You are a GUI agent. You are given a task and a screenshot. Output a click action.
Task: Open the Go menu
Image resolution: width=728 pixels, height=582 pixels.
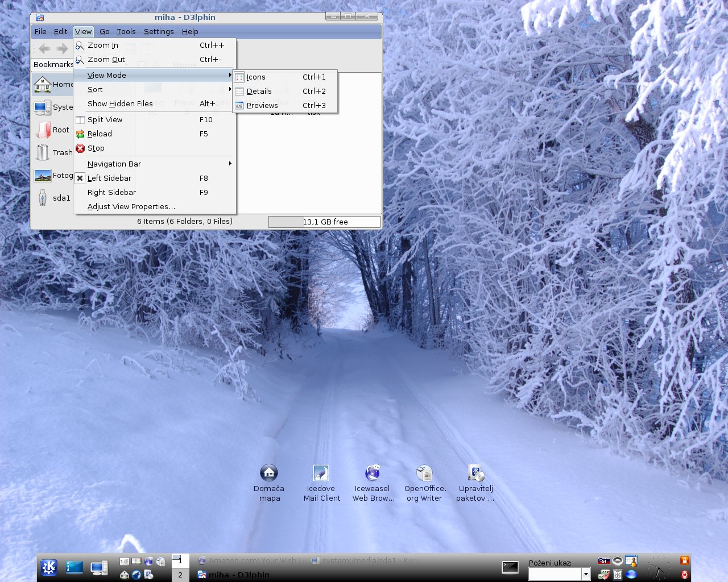[x=105, y=32]
